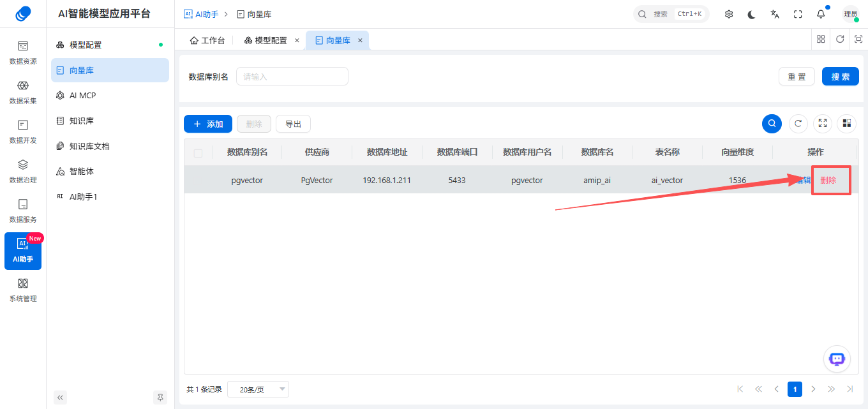This screenshot has height=409, width=868.
Task: Click the blue platform logo
Action: point(23,13)
